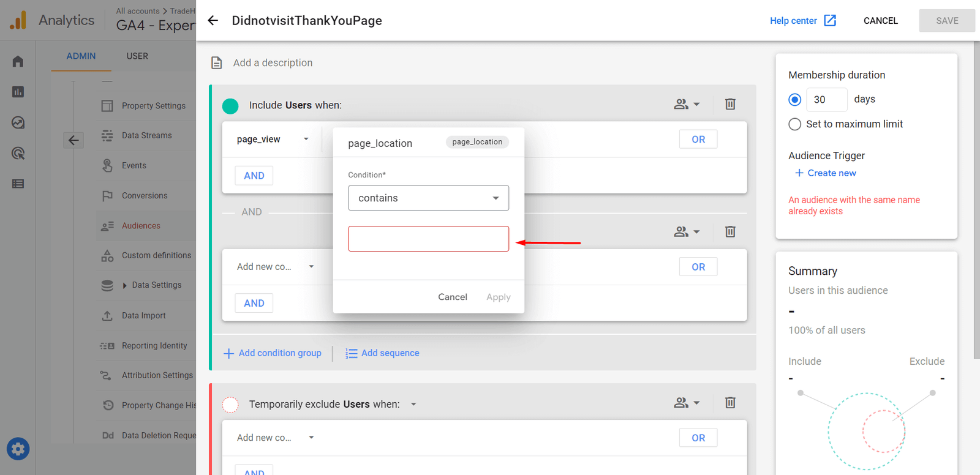Open the contains condition dropdown
980x475 pixels.
[x=429, y=198]
